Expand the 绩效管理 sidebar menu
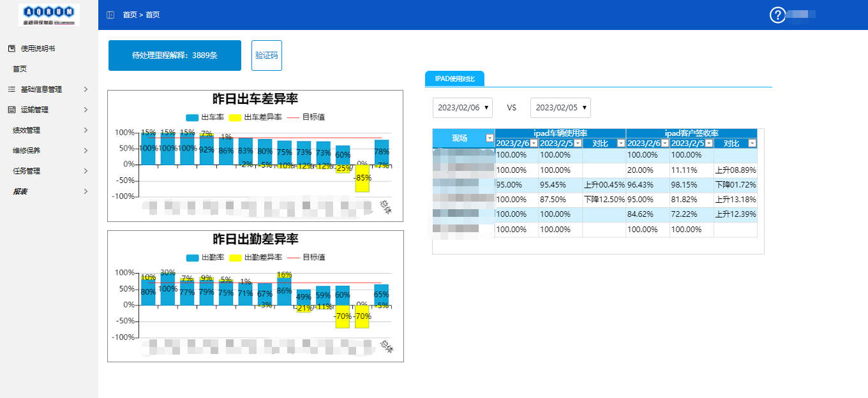This screenshot has height=398, width=868. pyautogui.click(x=49, y=130)
